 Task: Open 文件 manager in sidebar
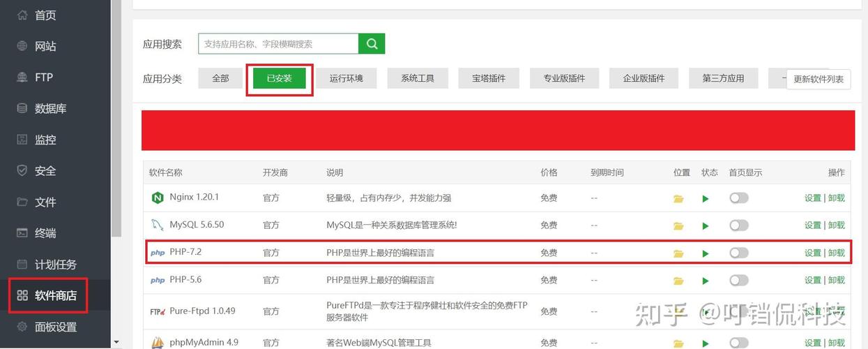(x=45, y=202)
